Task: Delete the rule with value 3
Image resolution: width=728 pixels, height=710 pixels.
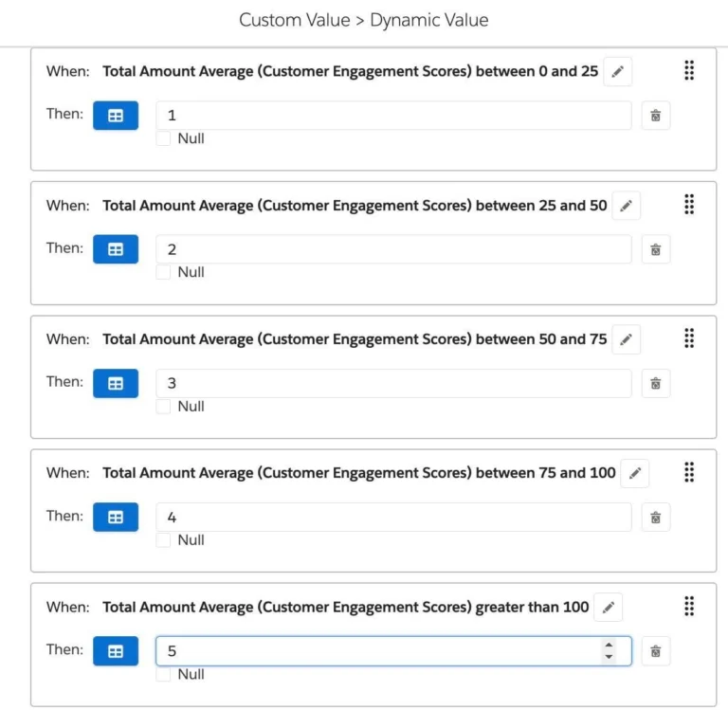Action: tap(655, 383)
